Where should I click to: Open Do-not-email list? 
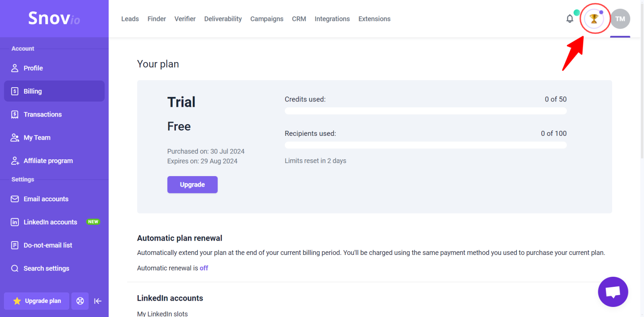click(x=54, y=245)
